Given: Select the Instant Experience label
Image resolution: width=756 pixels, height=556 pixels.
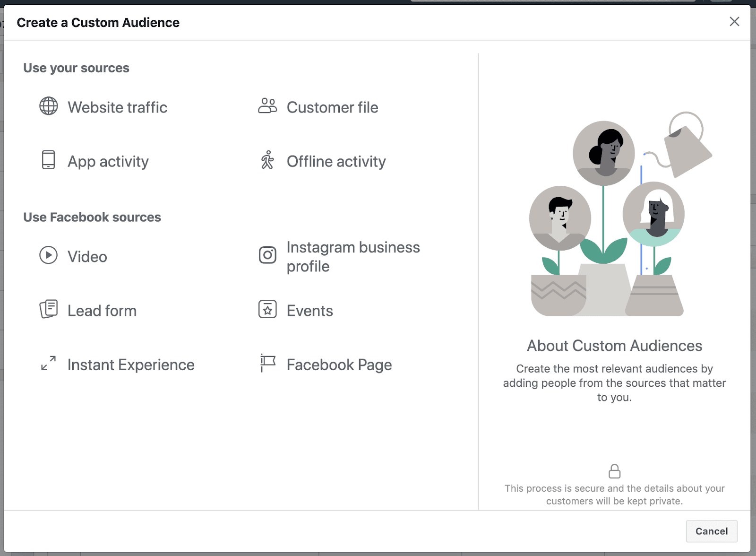Looking at the screenshot, I should (x=131, y=365).
